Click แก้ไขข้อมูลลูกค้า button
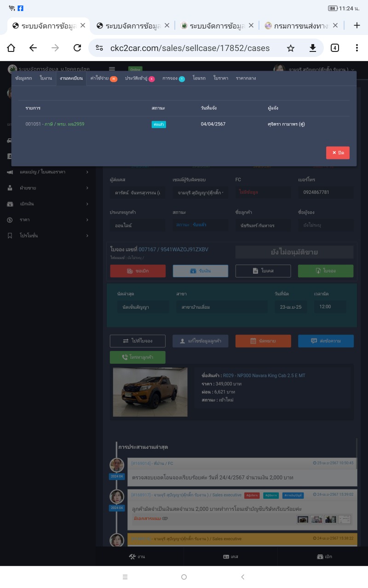368x588 pixels. click(200, 341)
